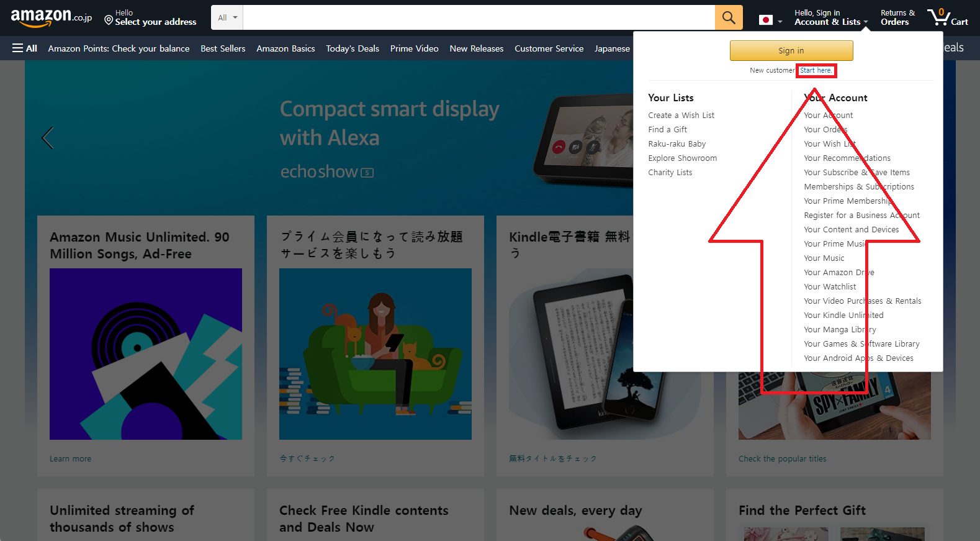Click the Amazon Music Unlimited artwork

pyautogui.click(x=146, y=354)
